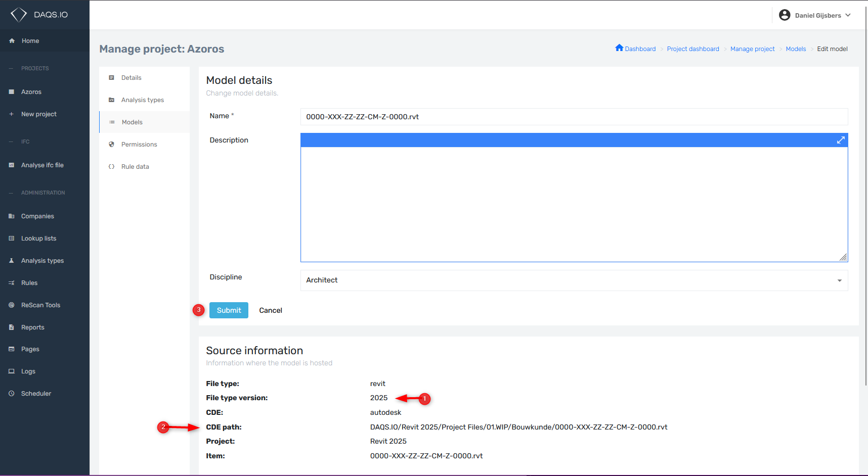Viewport: 868px width, 476px height.
Task: Click the sidebar Analysis types flask icon
Action: (x=11, y=261)
